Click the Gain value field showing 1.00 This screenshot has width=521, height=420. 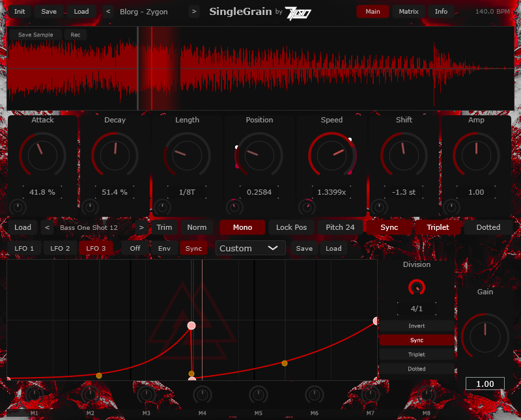(485, 384)
